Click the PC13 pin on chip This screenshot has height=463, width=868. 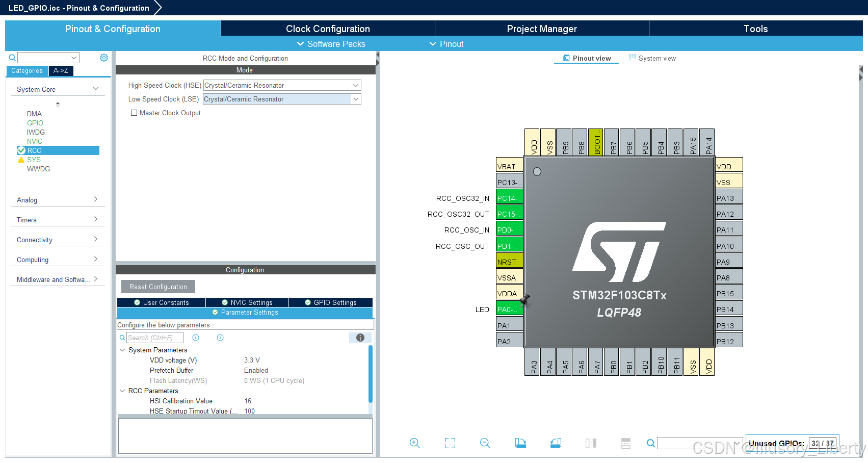509,182
